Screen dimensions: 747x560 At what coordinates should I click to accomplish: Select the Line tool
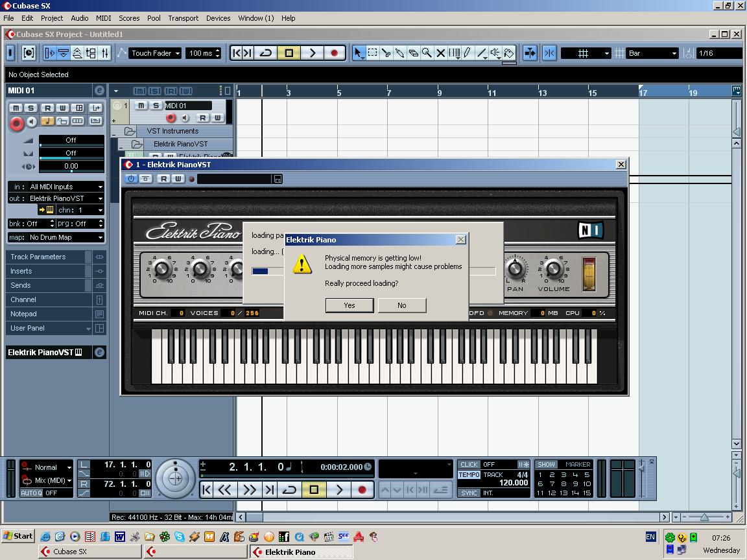tap(482, 53)
